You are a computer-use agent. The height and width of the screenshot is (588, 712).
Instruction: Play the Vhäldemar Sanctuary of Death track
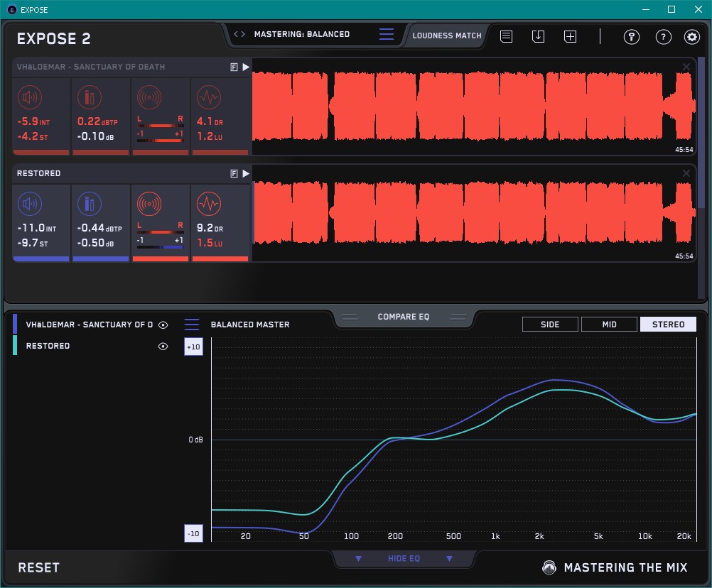(246, 67)
